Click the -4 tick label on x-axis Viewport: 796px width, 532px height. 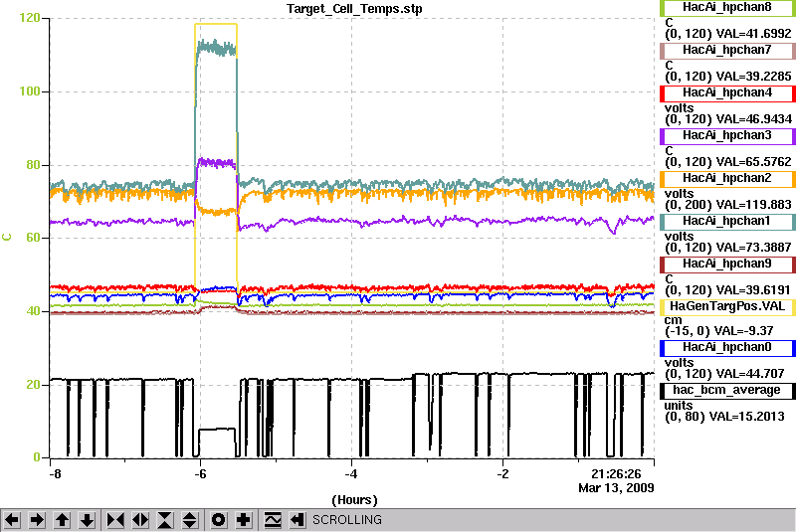[x=351, y=474]
